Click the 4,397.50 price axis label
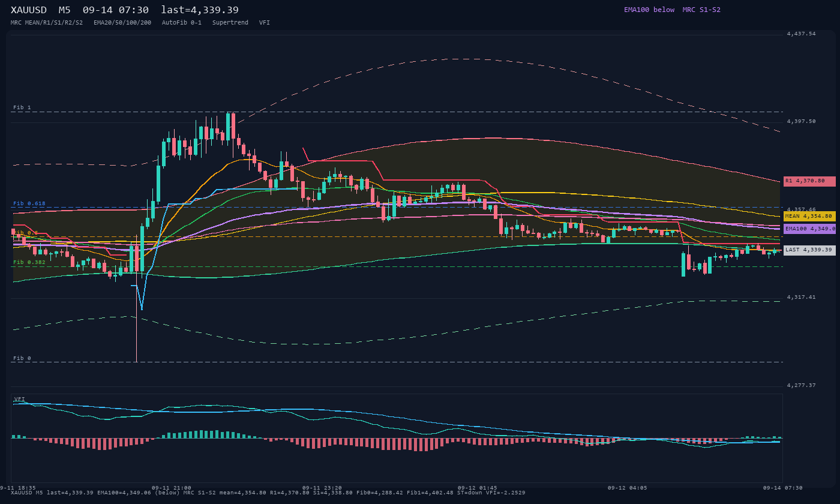 pyautogui.click(x=801, y=122)
